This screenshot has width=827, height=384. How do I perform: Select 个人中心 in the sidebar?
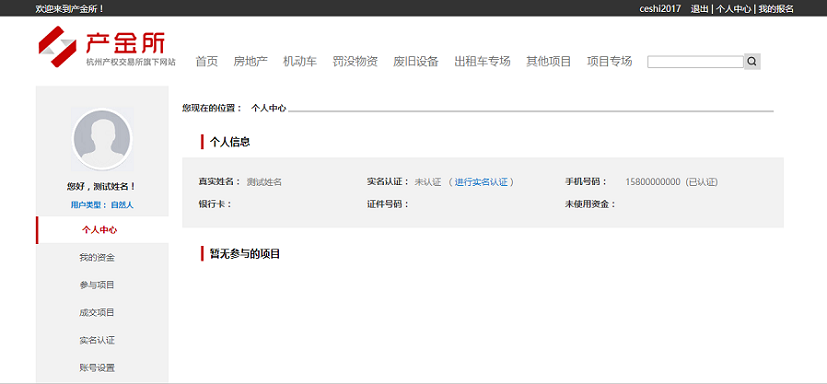[x=102, y=230]
